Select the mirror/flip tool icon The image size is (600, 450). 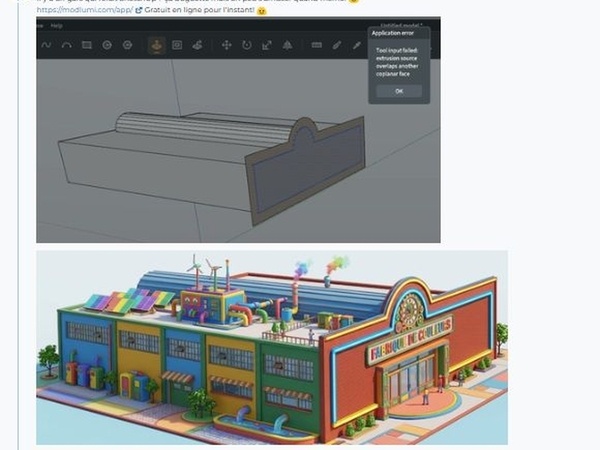[287, 45]
